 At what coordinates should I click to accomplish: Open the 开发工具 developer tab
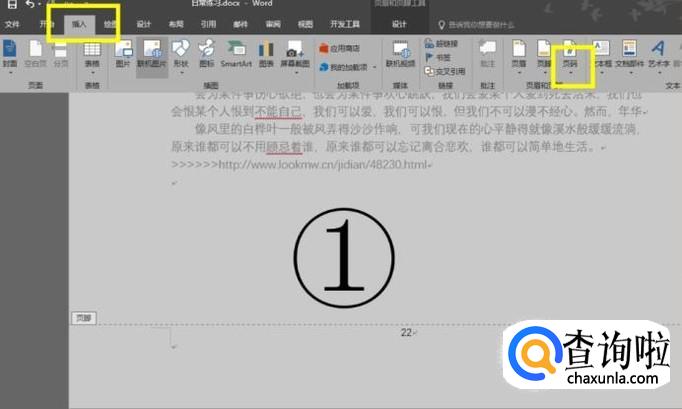(345, 24)
